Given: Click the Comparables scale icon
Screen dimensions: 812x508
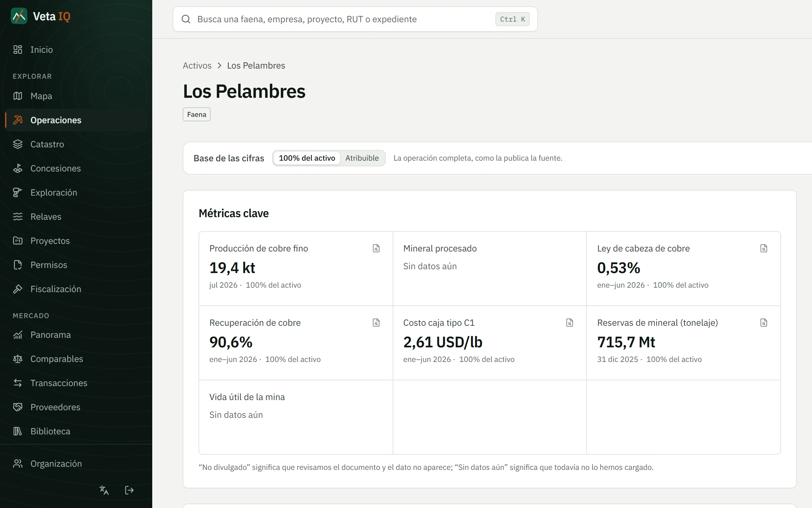Looking at the screenshot, I should point(18,359).
